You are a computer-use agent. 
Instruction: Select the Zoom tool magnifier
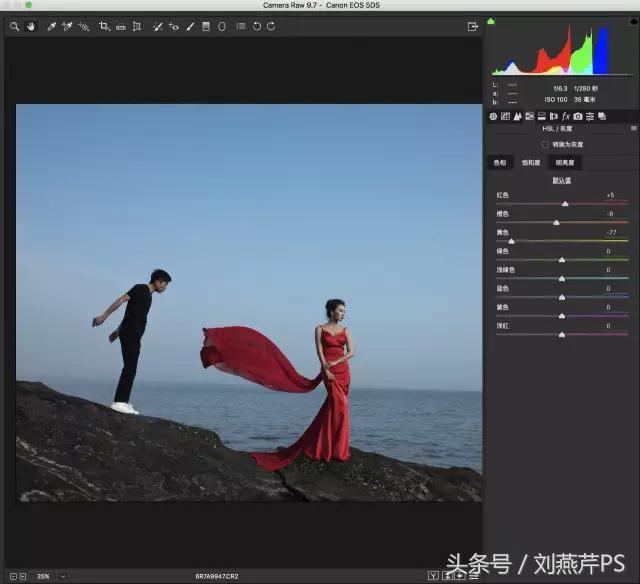coord(15,27)
